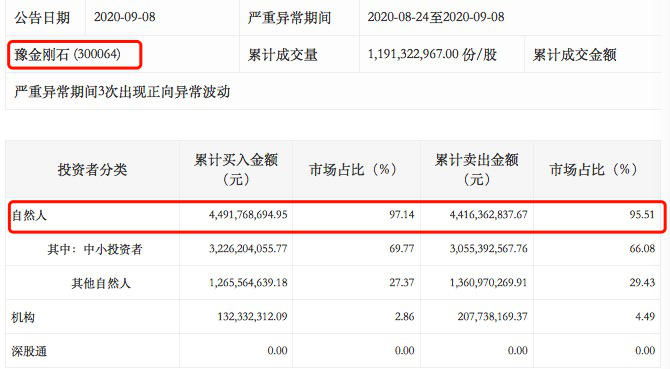Select the date 2020-09-08
670x369 pixels.
(x=124, y=17)
